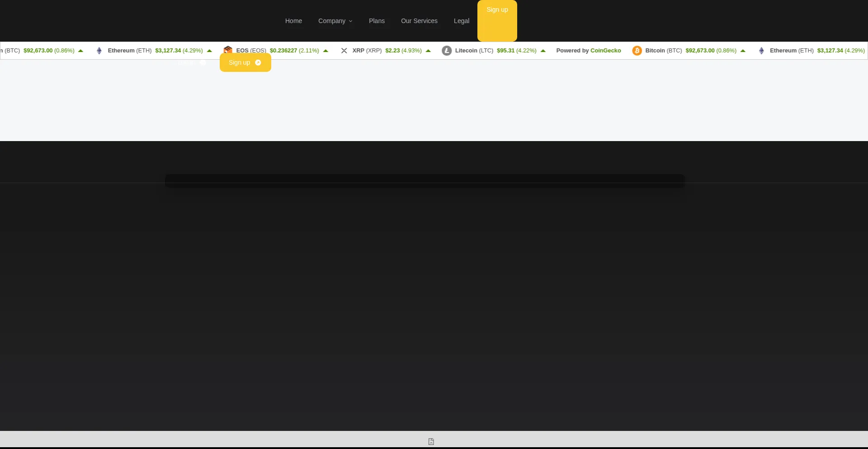Click the EOS price $0.236227
The image size is (868, 449).
(283, 51)
